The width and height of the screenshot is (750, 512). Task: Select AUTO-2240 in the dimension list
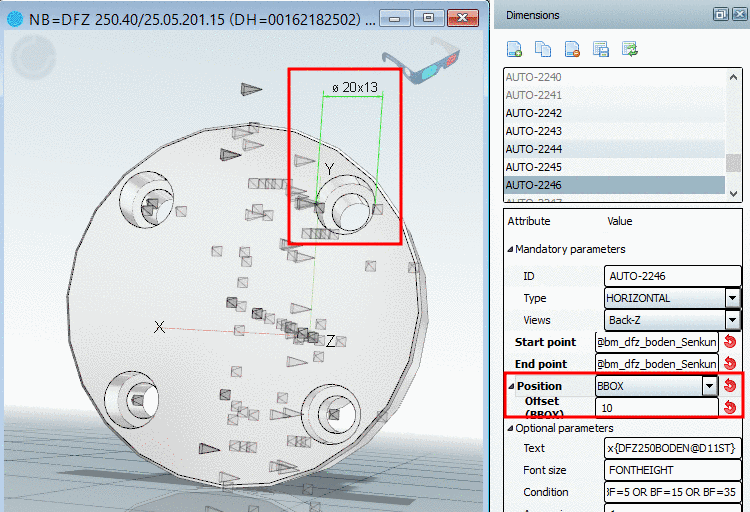pyautogui.click(x=615, y=77)
